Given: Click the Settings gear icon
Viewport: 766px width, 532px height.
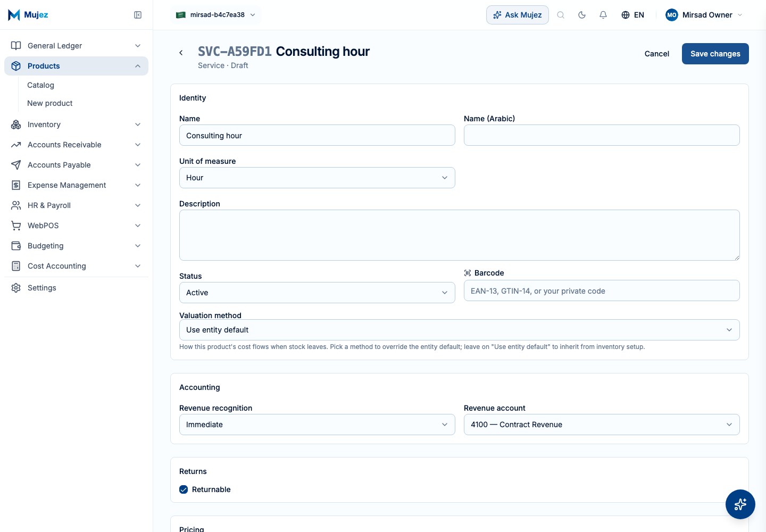Looking at the screenshot, I should pos(16,288).
